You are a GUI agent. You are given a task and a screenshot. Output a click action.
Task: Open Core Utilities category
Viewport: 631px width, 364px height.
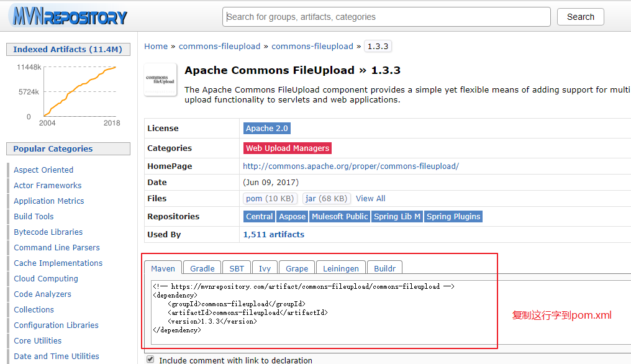tap(37, 340)
